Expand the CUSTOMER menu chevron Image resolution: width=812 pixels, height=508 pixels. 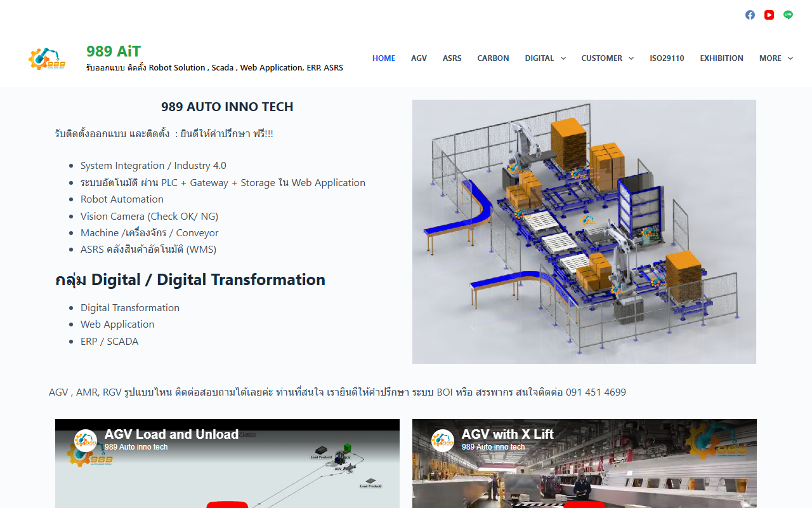[631, 58]
